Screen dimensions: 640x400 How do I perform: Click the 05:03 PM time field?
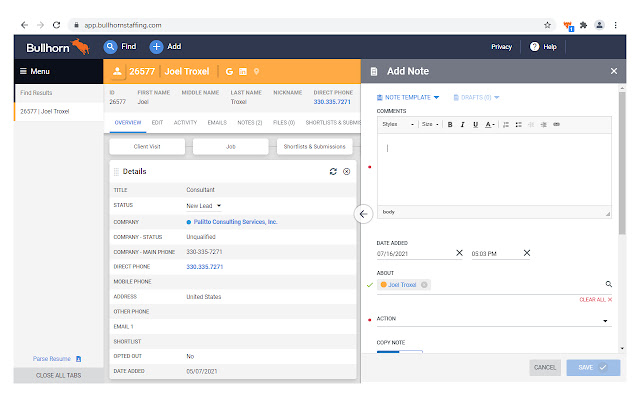click(x=496, y=254)
